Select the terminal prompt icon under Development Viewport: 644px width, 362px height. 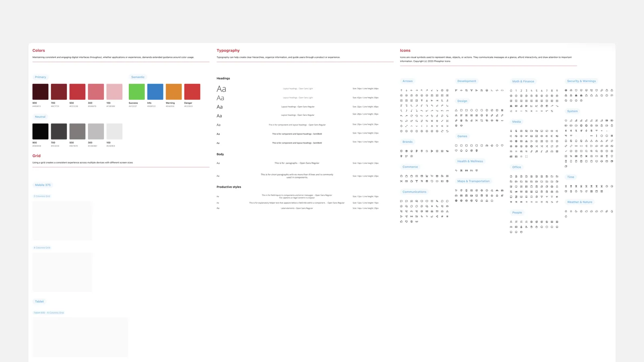pos(492,90)
